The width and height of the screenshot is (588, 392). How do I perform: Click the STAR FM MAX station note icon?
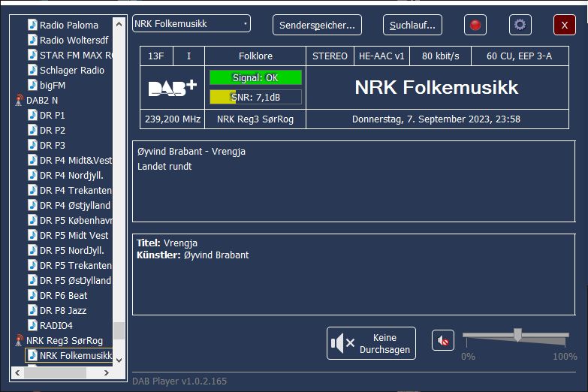coord(32,55)
